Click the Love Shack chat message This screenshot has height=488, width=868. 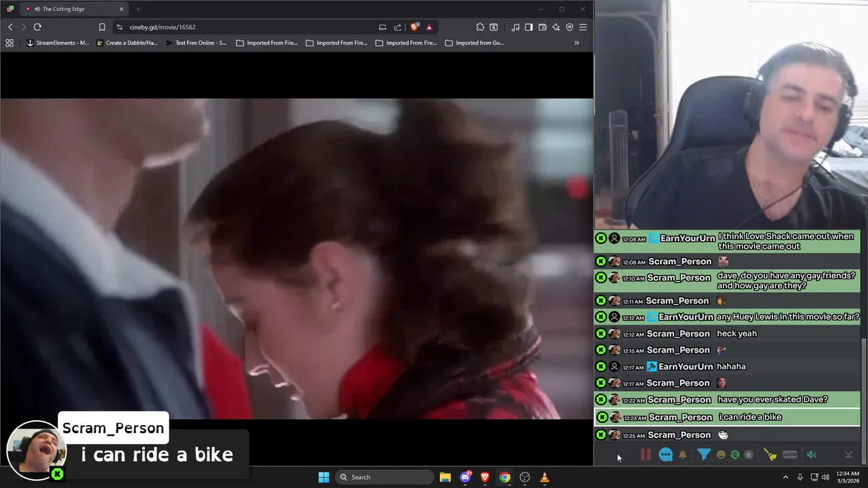click(727, 241)
